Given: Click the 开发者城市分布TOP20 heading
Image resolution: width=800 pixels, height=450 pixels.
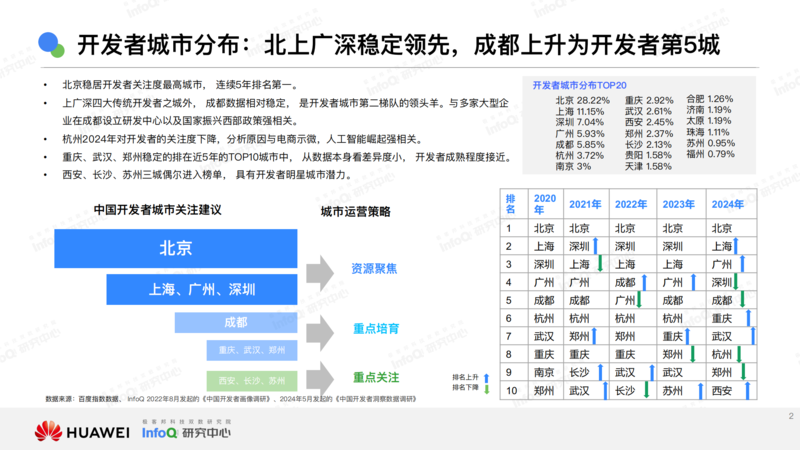Looking at the screenshot, I should tap(580, 86).
